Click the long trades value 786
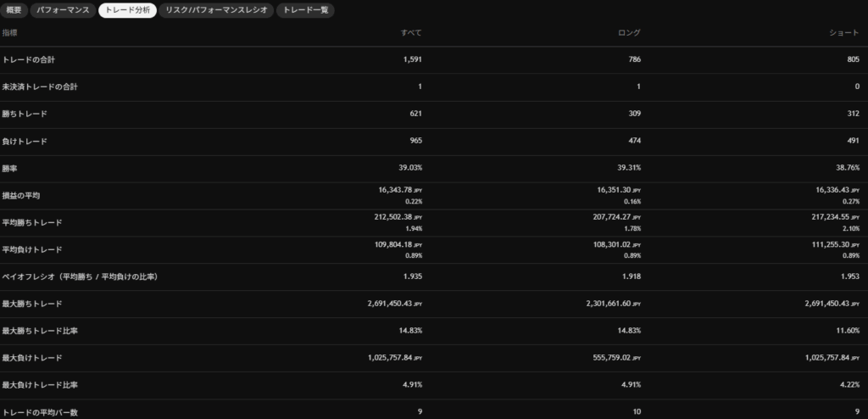Viewport: 868px width, 419px height. tap(635, 59)
